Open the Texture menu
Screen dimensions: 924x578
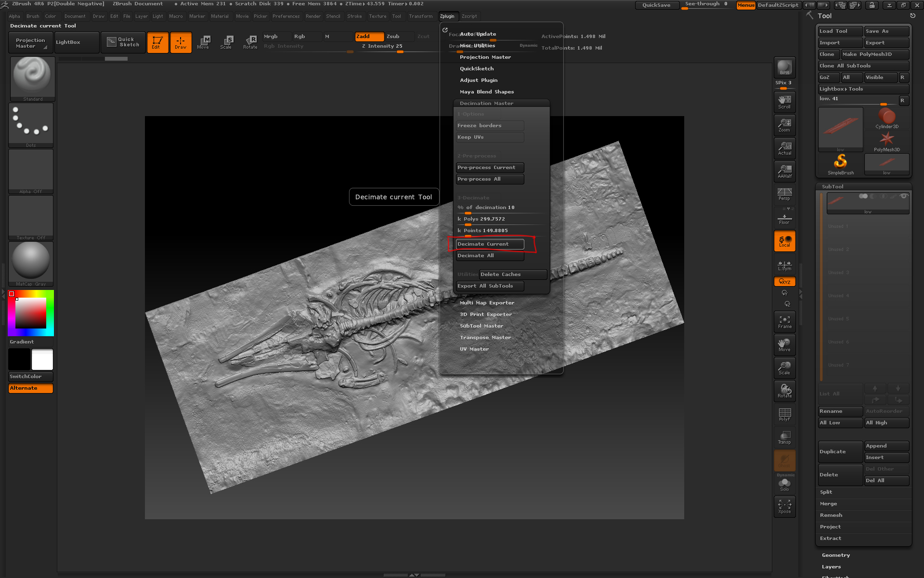coord(377,16)
